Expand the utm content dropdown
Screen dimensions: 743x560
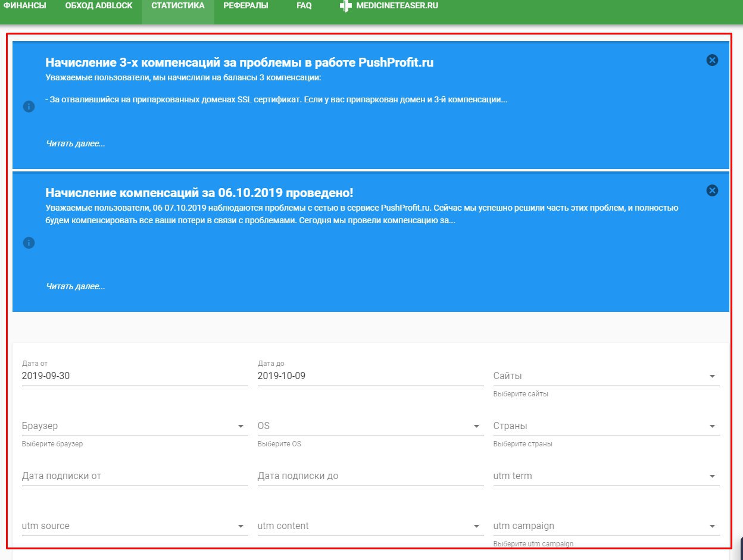pos(371,526)
